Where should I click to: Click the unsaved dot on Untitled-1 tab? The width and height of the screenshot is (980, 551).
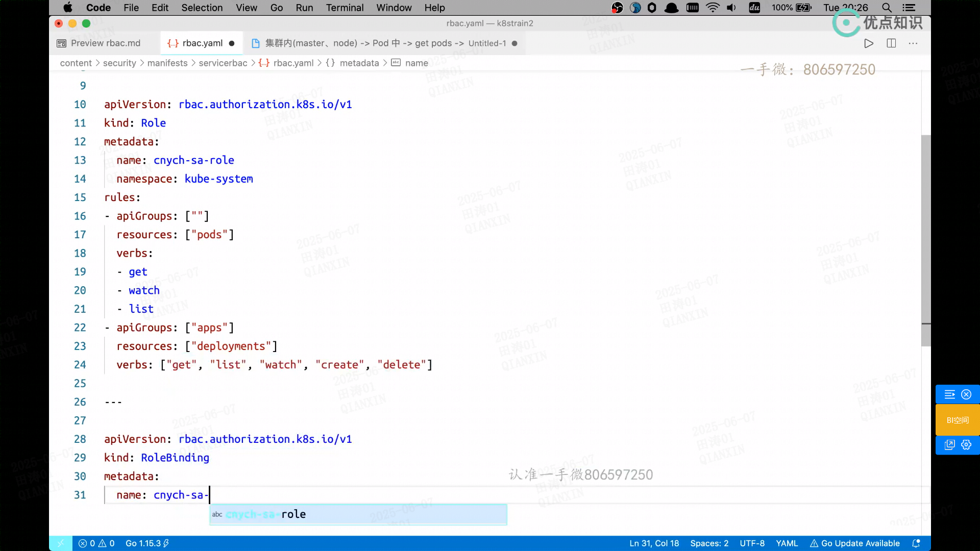point(514,43)
